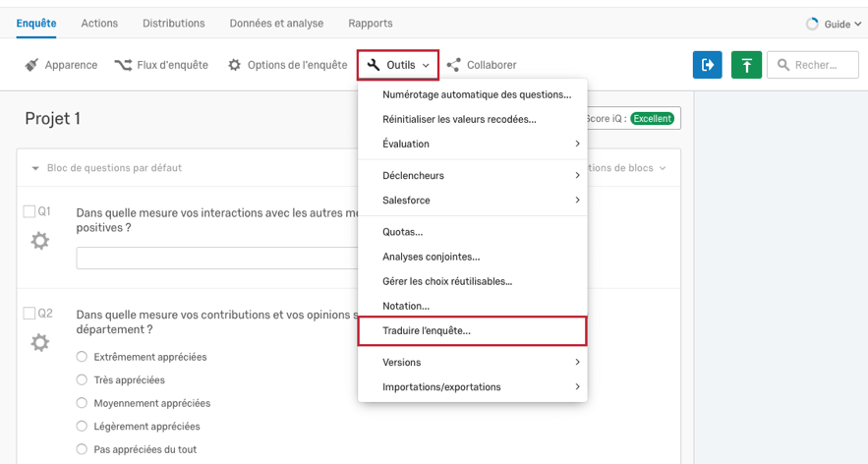The image size is (868, 464).
Task: Switch to the Distributions tab
Action: (x=173, y=23)
